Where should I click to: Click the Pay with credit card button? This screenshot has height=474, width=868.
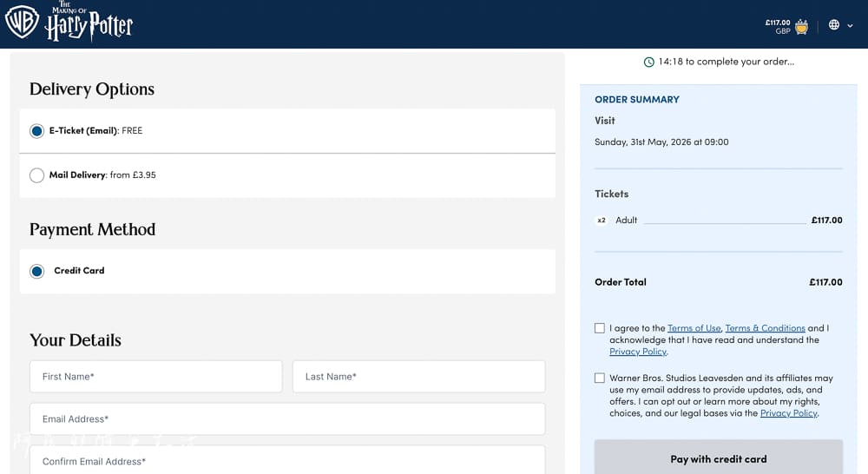719,458
